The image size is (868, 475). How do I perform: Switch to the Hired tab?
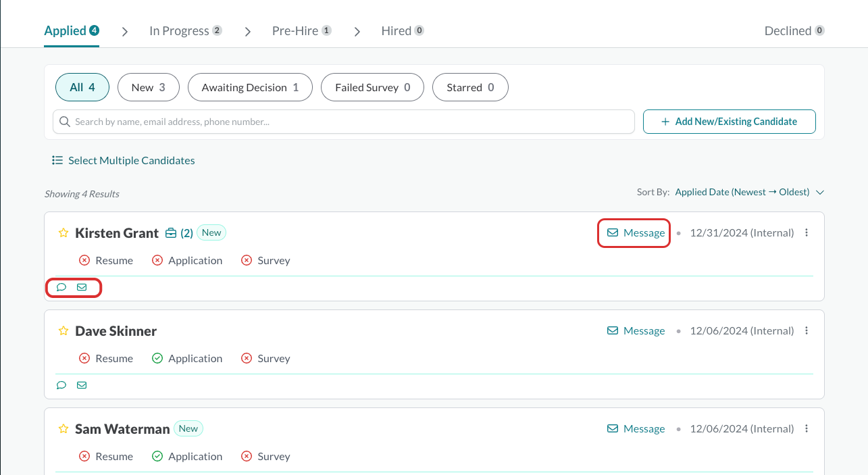pos(403,31)
